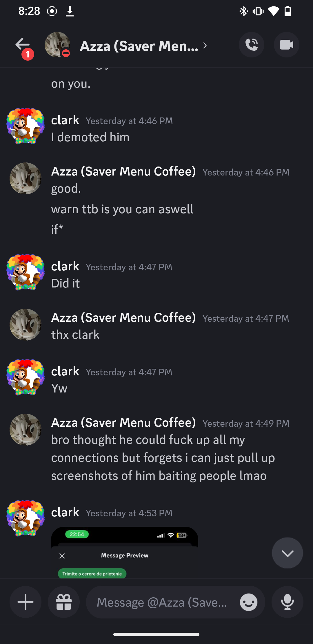Tap the username 'clark' above 'Did it'
The height and width of the screenshot is (644, 313).
[x=65, y=266]
